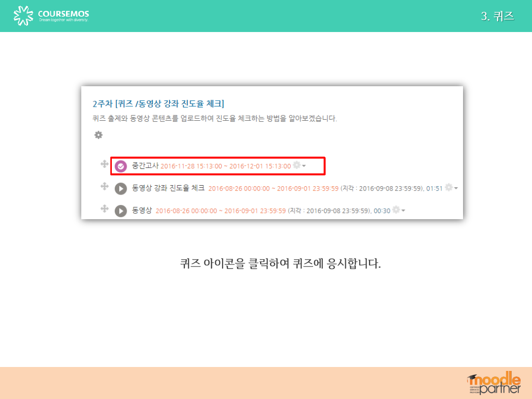Click the gear icon on the 동영상 row
Screen dimensions: 532x399
pos(396,210)
